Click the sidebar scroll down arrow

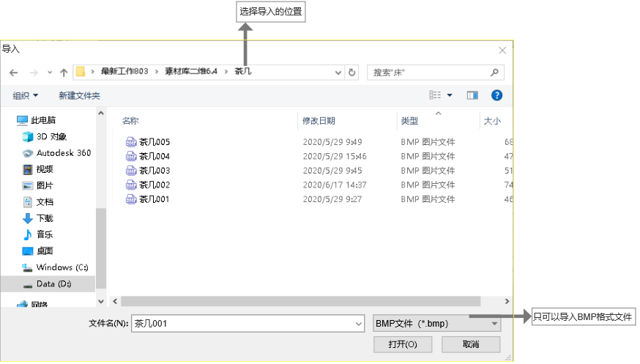[x=101, y=302]
